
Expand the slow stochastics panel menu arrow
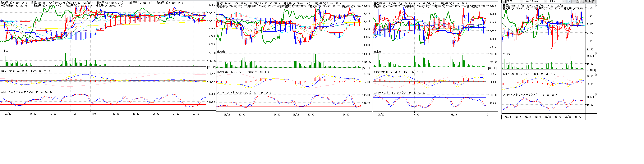pyautogui.click(x=596, y=95)
